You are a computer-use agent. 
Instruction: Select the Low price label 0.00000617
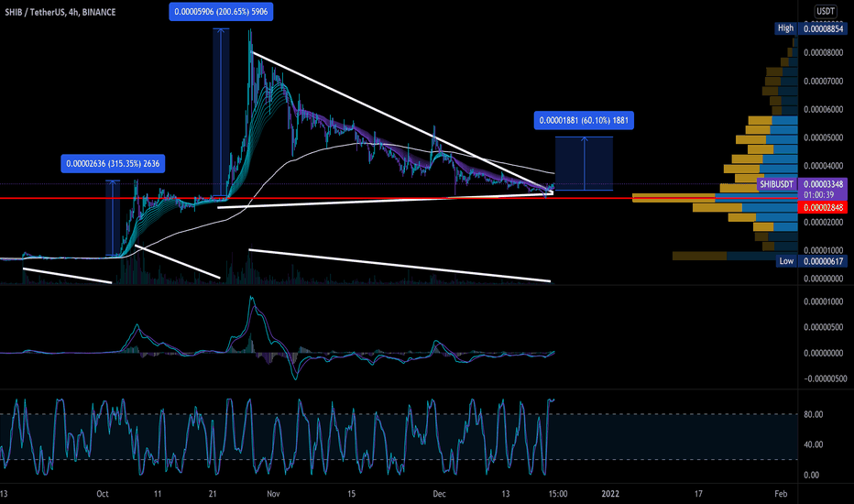pyautogui.click(x=823, y=261)
